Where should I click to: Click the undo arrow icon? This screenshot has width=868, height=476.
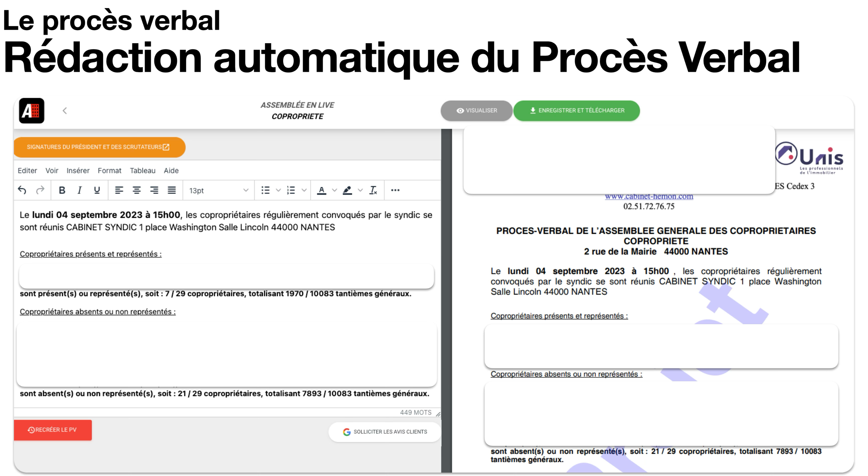[22, 190]
